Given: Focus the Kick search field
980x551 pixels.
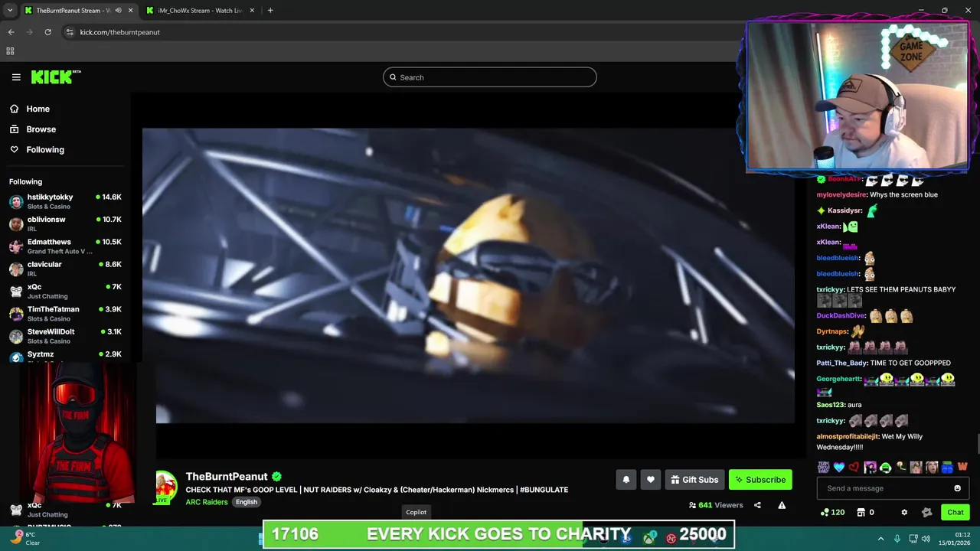Looking at the screenshot, I should (490, 77).
